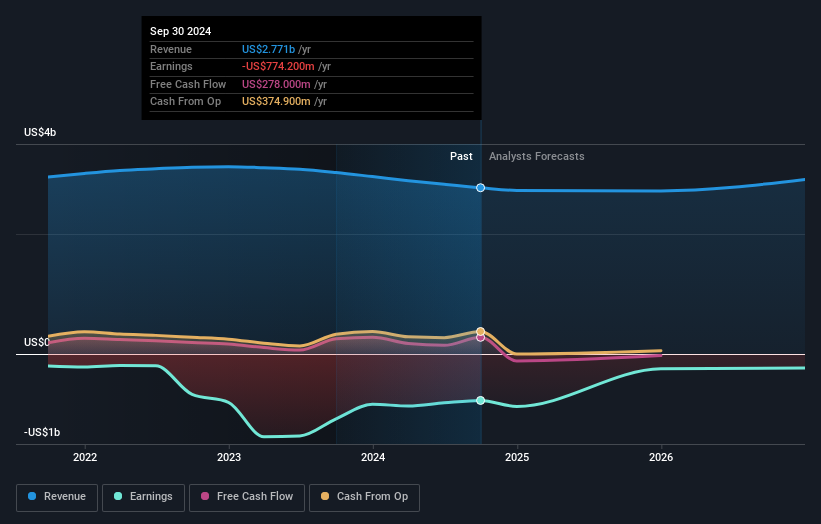The height and width of the screenshot is (524, 821).
Task: Toggle the Revenue legend button
Action: (x=57, y=497)
